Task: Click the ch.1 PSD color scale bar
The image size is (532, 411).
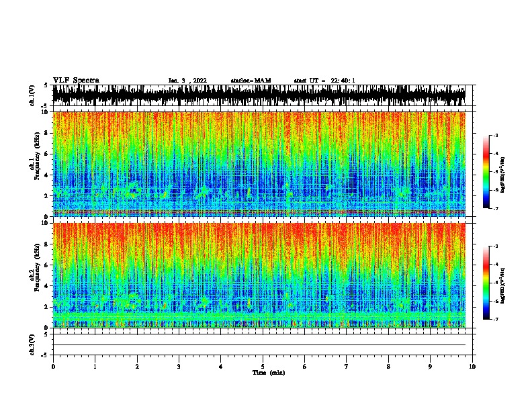Action: point(486,172)
